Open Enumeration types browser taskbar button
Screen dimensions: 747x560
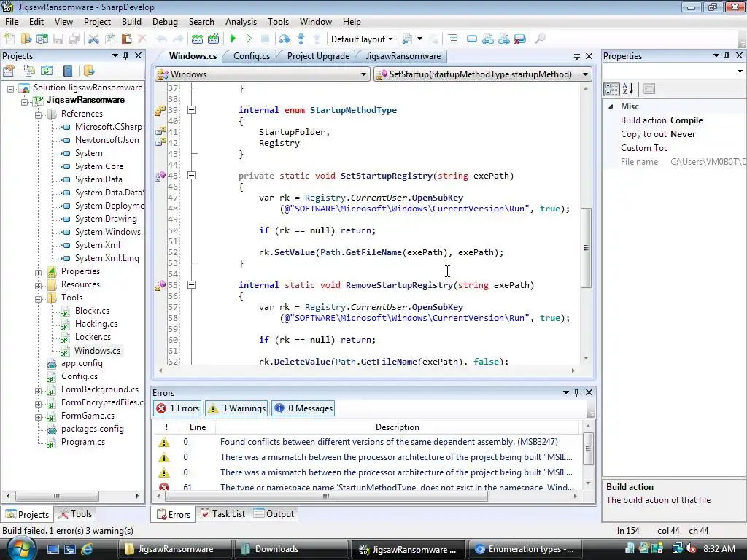tap(524, 549)
